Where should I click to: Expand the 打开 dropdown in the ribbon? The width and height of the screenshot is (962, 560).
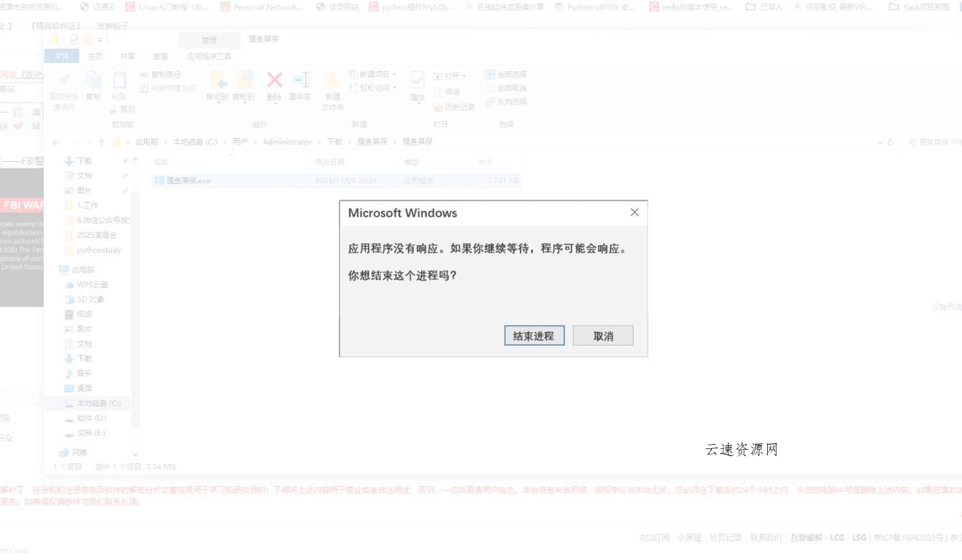coord(464,76)
